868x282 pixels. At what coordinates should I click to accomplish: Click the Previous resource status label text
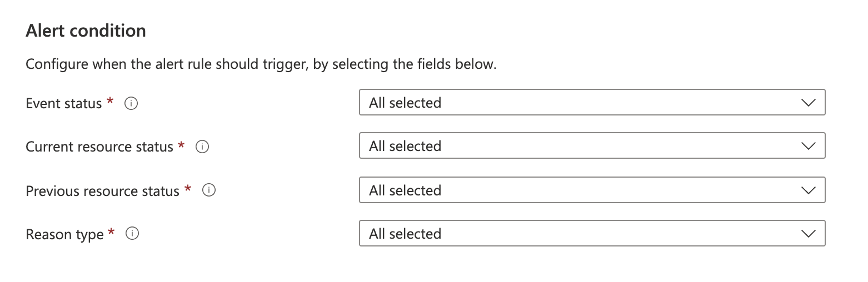click(103, 191)
